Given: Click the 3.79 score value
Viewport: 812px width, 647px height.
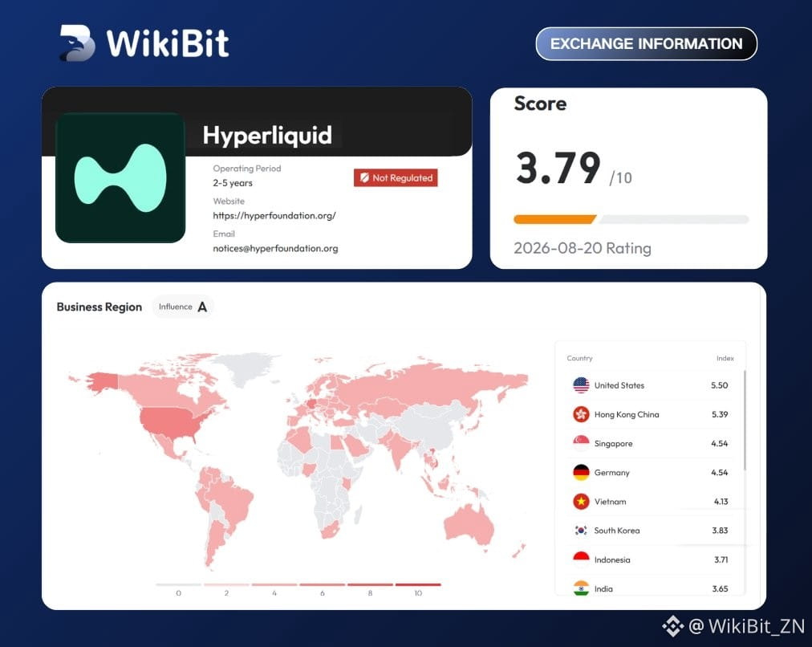Looking at the screenshot, I should [558, 168].
